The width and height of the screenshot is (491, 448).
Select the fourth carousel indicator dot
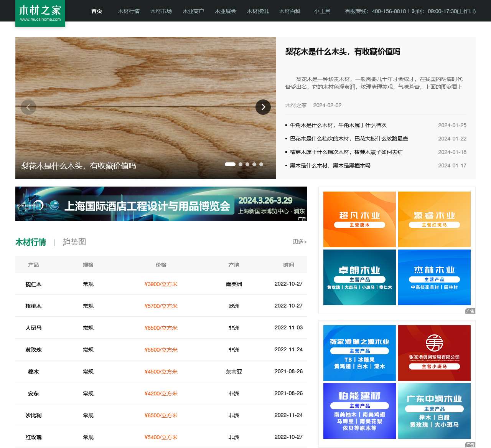pyautogui.click(x=254, y=164)
